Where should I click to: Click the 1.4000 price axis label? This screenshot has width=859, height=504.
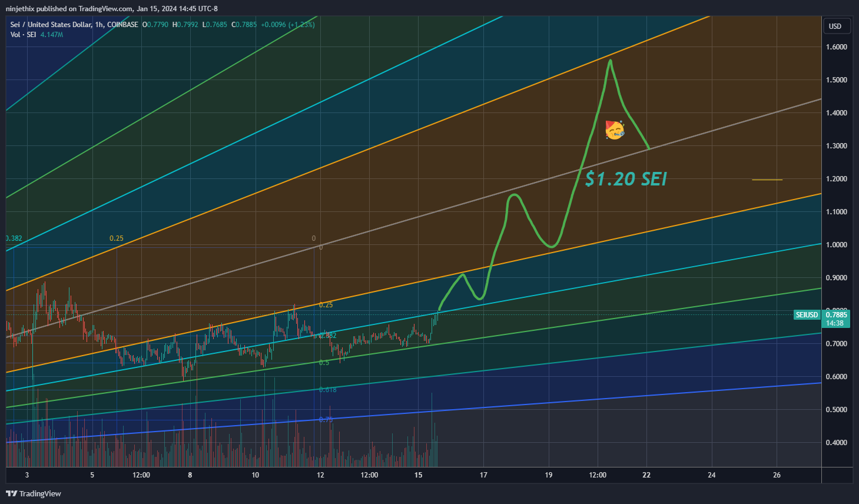836,113
